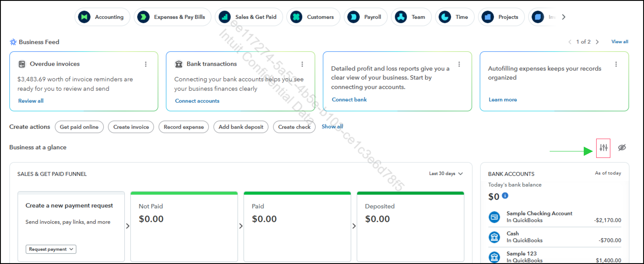644x264 pixels.
Task: Click the bank balance info icon
Action: (x=505, y=196)
